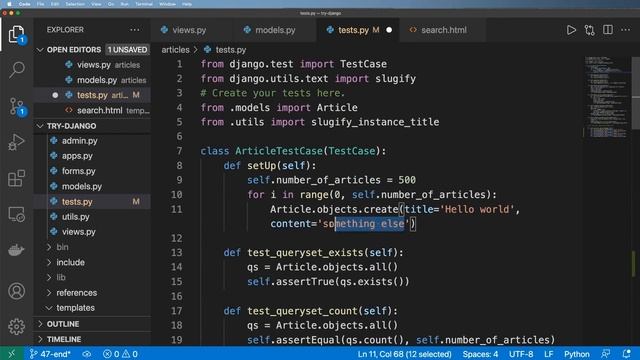
Task: Open Source Control view in activity bar
Action: point(16,107)
